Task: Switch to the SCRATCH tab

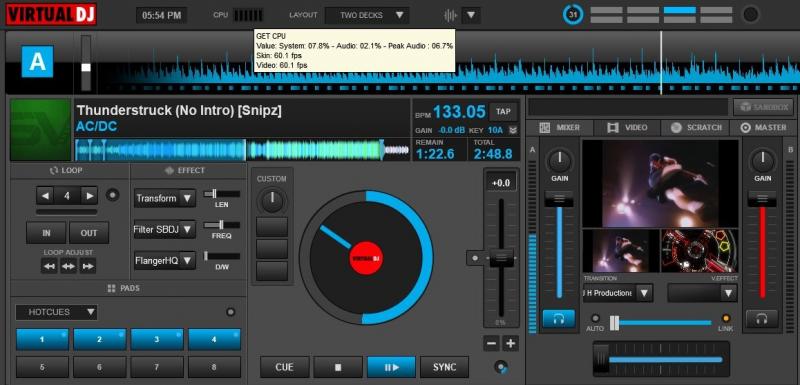Action: pos(696,128)
